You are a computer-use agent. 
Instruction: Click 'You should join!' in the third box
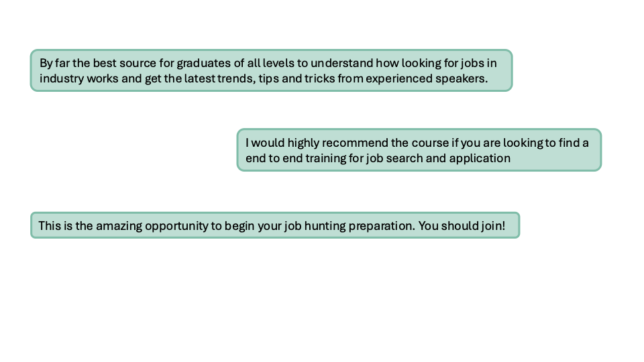[462, 226]
